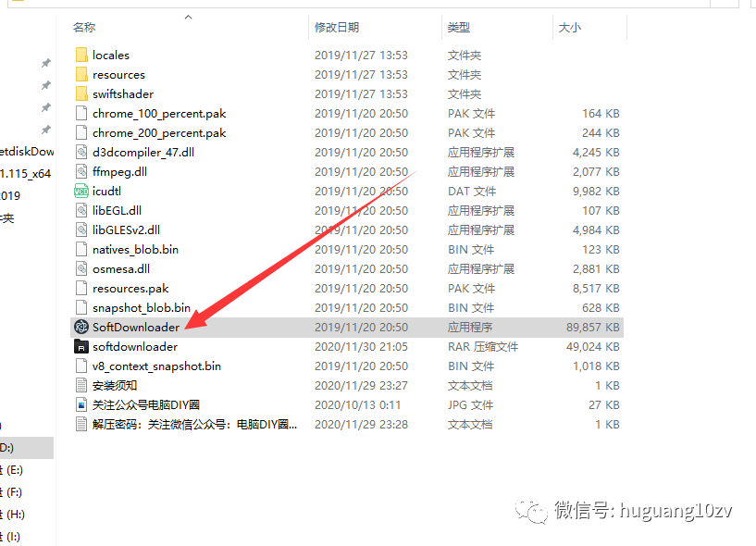Click the 89,857 KB size cell
The image size is (756, 546).
click(592, 327)
